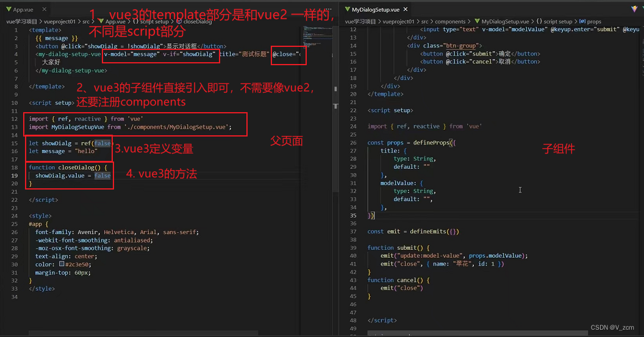The width and height of the screenshot is (644, 337).
Task: Click the 'div class="btn-group"' line
Action: pyautogui.click(x=445, y=46)
